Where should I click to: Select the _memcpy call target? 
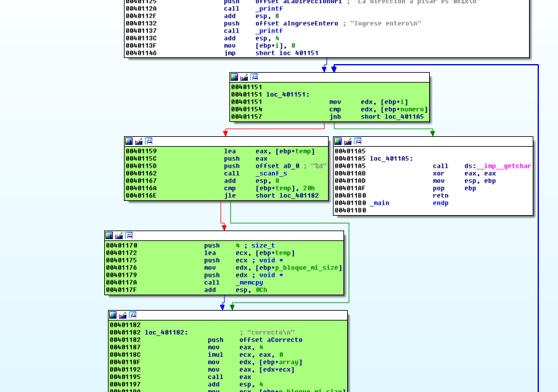(250, 282)
